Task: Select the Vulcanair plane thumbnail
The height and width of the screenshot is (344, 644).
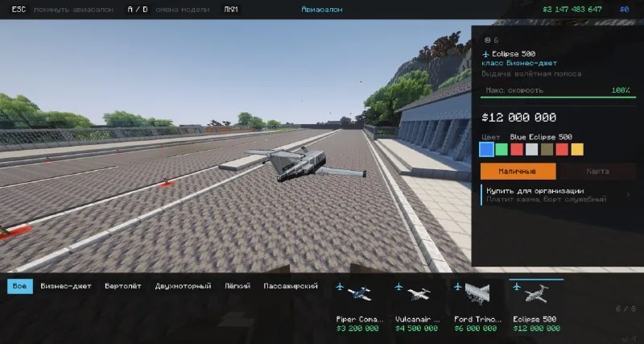Action: click(x=419, y=293)
